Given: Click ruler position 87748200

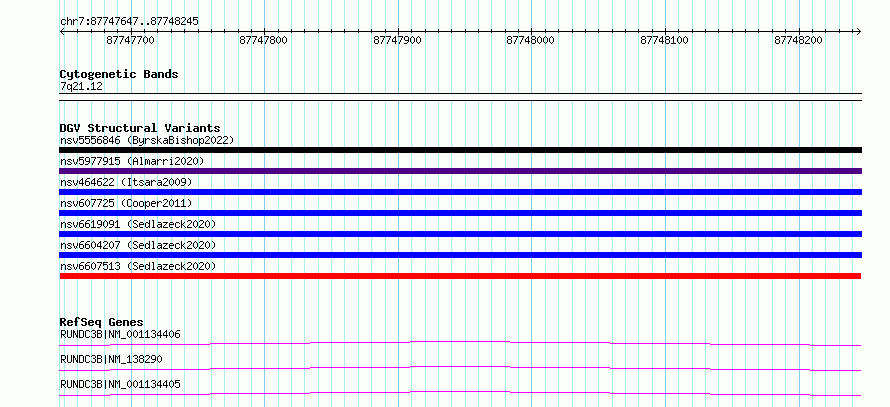Looking at the screenshot, I should tap(799, 40).
